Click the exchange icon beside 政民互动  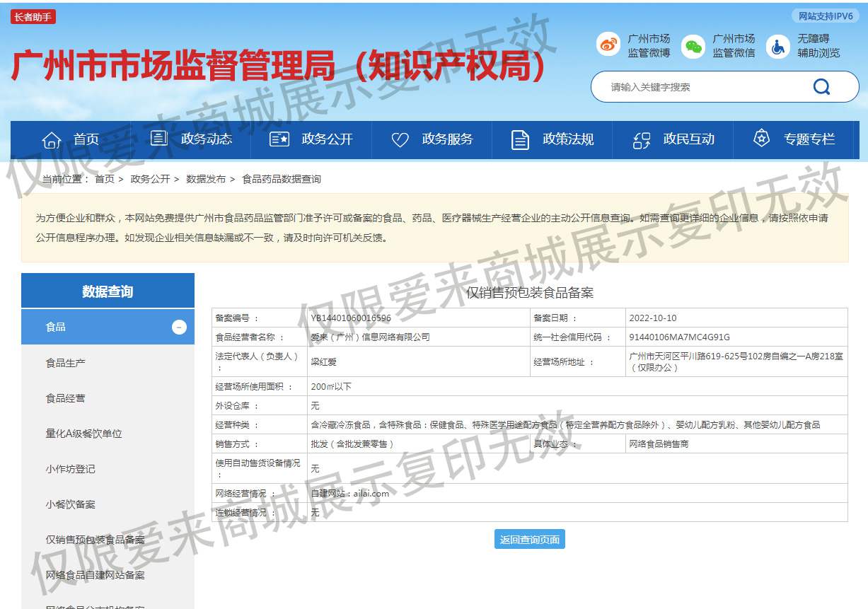click(x=642, y=140)
